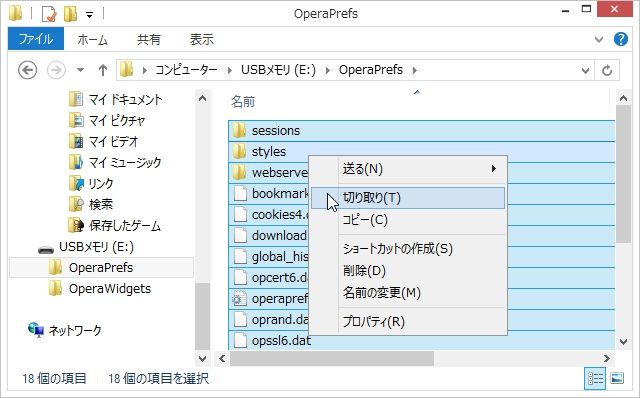Switch to large icons view in status bar
The width and height of the screenshot is (640, 398).
coord(617,379)
